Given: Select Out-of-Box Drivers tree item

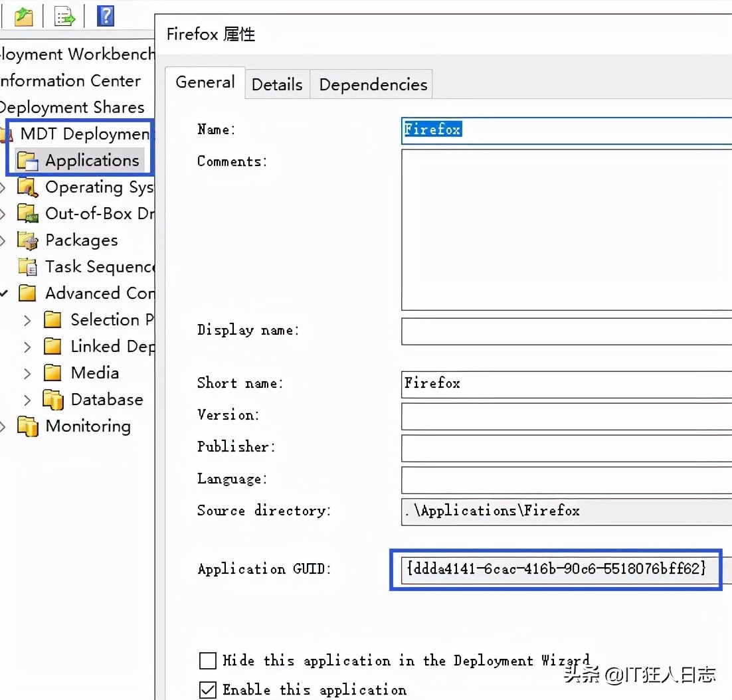Looking at the screenshot, I should (x=100, y=214).
